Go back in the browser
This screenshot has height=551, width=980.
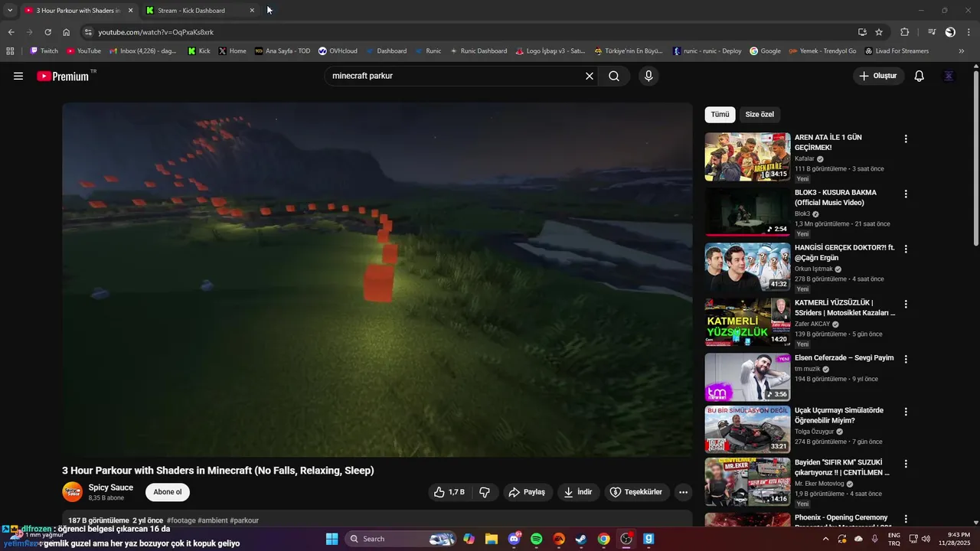click(11, 32)
